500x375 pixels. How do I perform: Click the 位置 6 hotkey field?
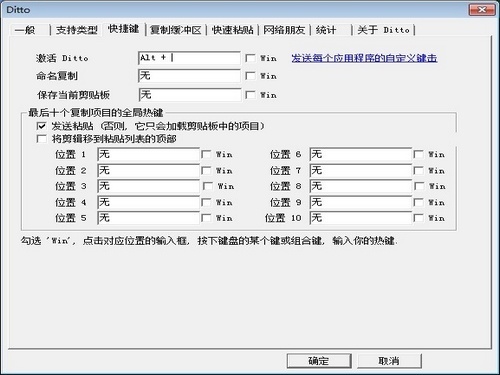[361, 154]
